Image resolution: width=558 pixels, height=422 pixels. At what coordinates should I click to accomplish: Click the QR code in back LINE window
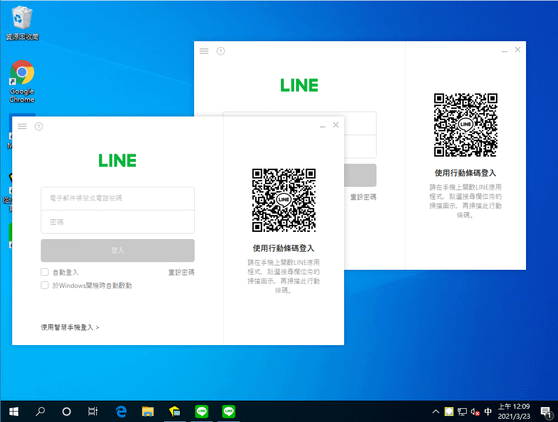tap(465, 125)
